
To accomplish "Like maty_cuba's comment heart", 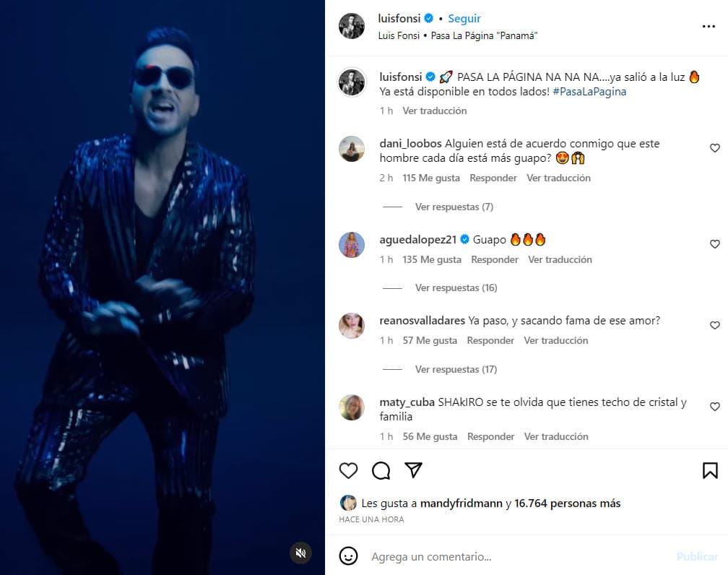I will [x=715, y=407].
